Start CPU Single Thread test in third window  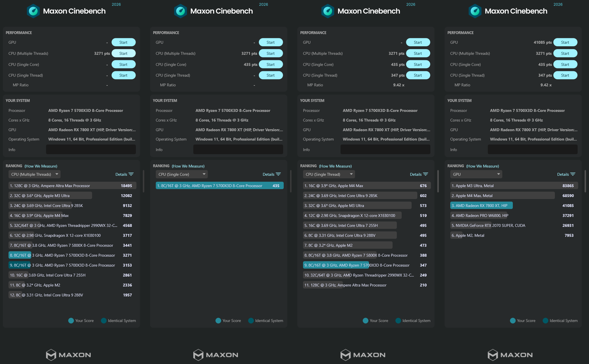coord(418,75)
